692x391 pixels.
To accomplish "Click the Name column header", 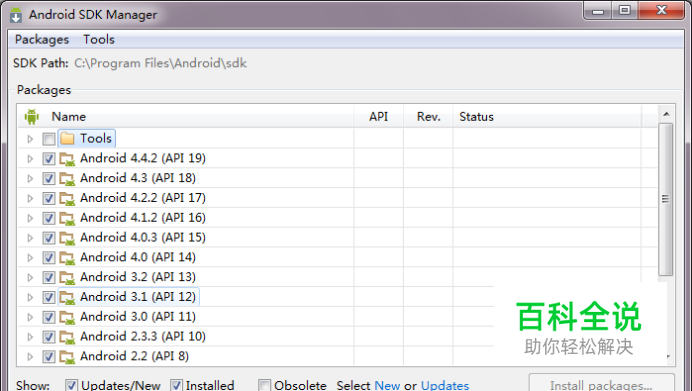I will tap(68, 117).
